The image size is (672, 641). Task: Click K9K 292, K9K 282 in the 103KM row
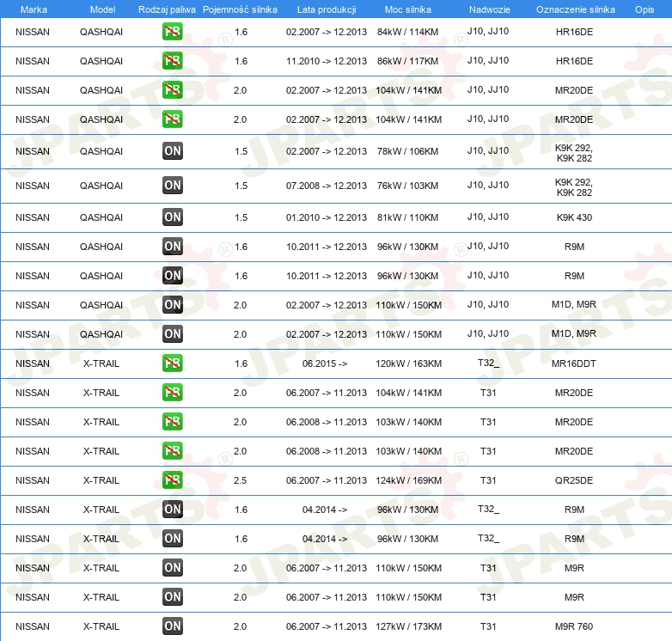click(574, 187)
